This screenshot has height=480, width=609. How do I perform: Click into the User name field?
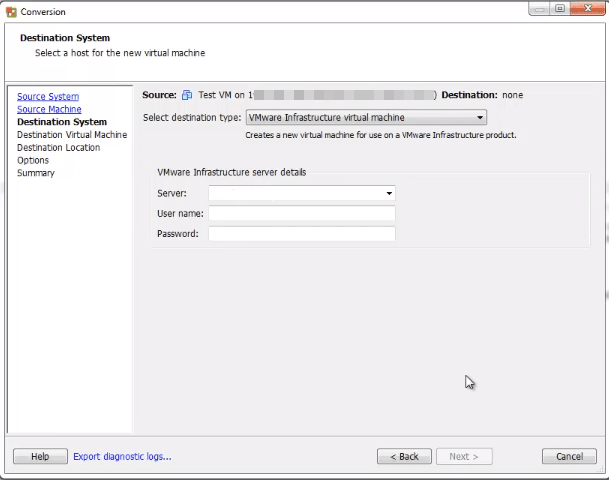click(x=301, y=213)
